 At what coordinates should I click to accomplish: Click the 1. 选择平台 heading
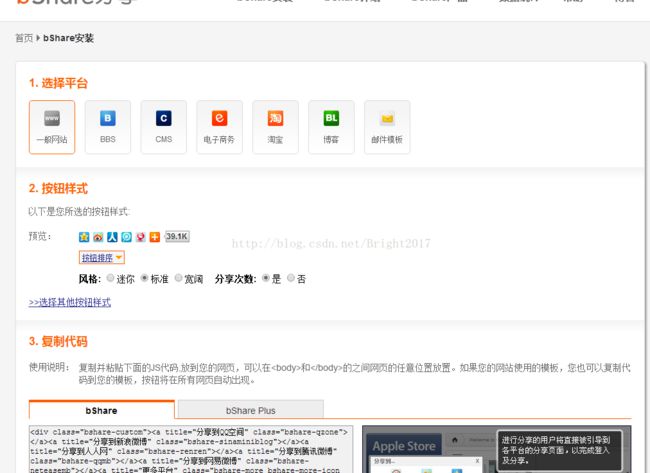point(58,83)
